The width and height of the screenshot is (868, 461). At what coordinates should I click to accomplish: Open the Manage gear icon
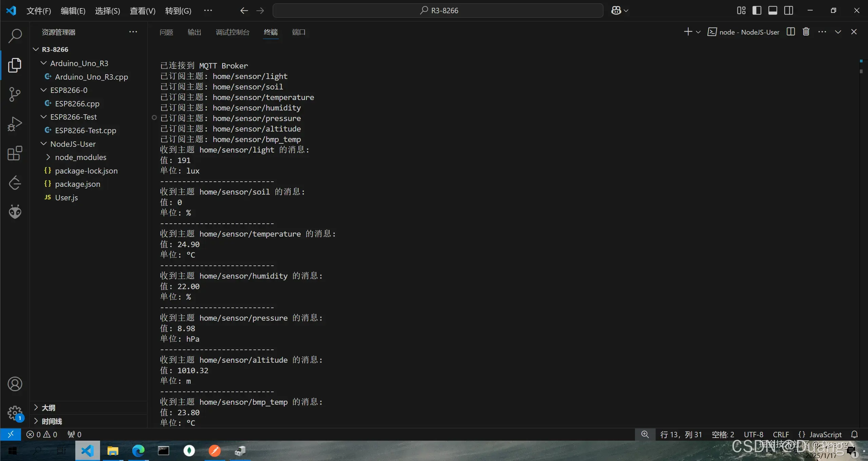(15, 413)
